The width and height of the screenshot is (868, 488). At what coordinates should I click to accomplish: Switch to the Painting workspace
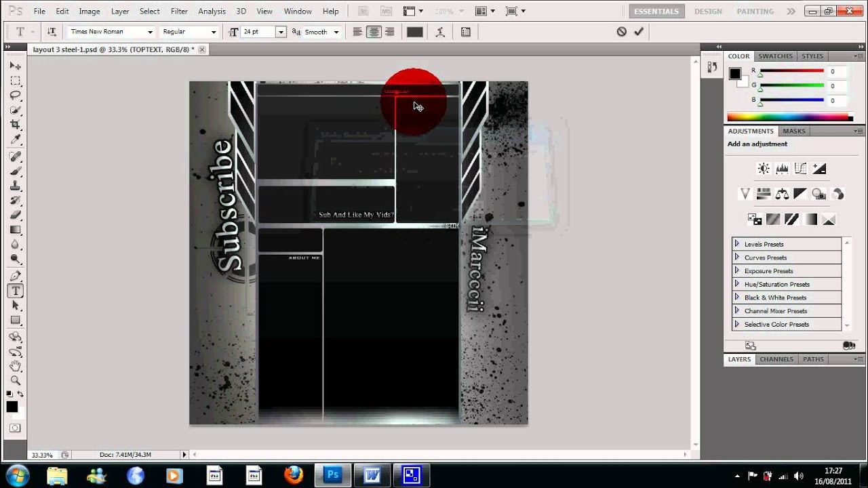(755, 12)
